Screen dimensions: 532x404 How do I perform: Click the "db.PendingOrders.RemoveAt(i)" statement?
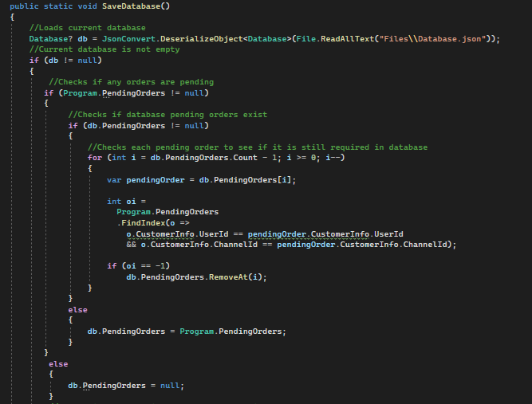coord(196,277)
